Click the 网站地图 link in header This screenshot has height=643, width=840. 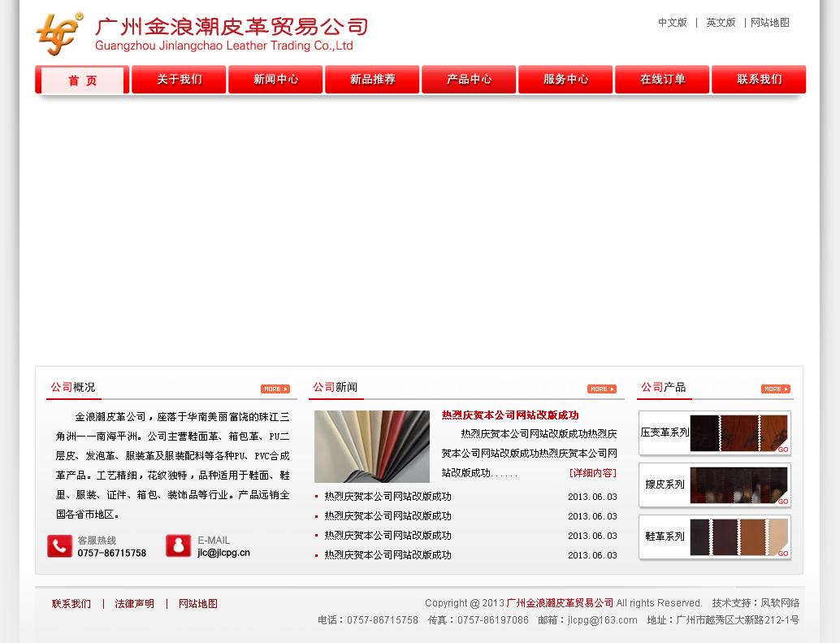coord(770,23)
